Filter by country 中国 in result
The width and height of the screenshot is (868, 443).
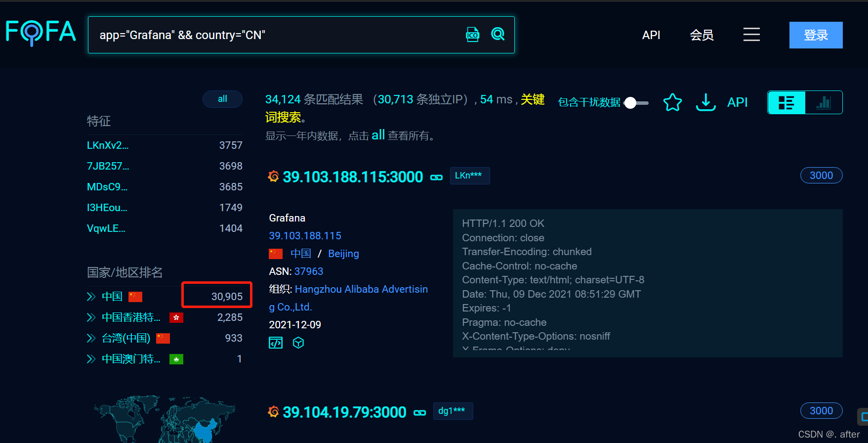tap(301, 254)
